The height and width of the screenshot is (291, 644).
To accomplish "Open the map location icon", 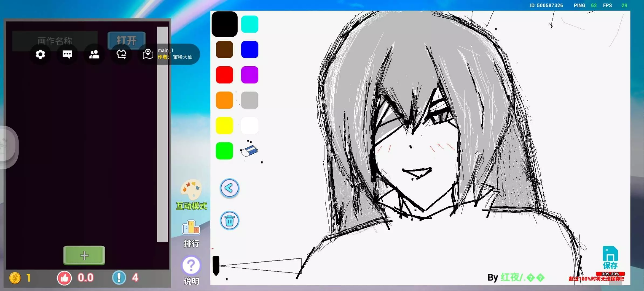I will tap(148, 54).
